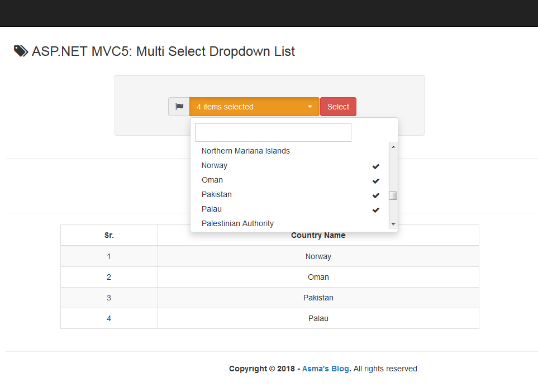Open the Asma's Blog link

coord(325,369)
